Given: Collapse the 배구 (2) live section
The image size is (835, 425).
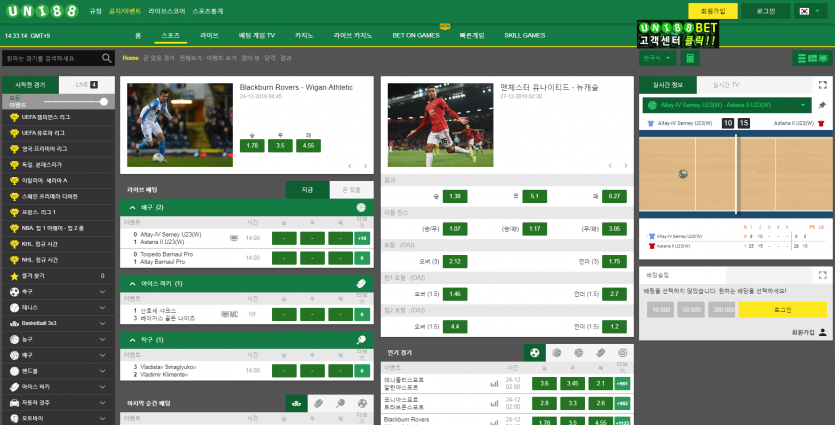Looking at the screenshot, I should pyautogui.click(x=133, y=207).
